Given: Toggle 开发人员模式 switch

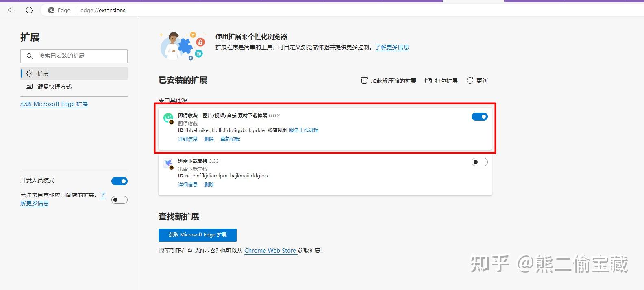Looking at the screenshot, I should [x=120, y=181].
